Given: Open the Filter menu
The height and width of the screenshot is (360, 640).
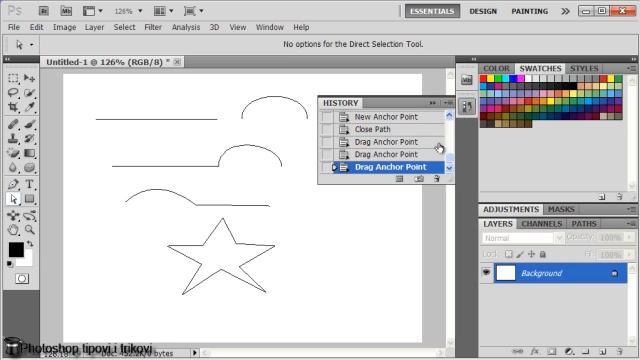Looking at the screenshot, I should click(x=153, y=27).
